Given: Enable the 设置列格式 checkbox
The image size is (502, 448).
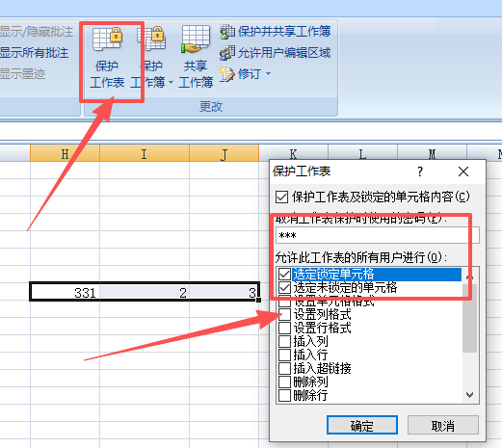Looking at the screenshot, I should pyautogui.click(x=284, y=314).
